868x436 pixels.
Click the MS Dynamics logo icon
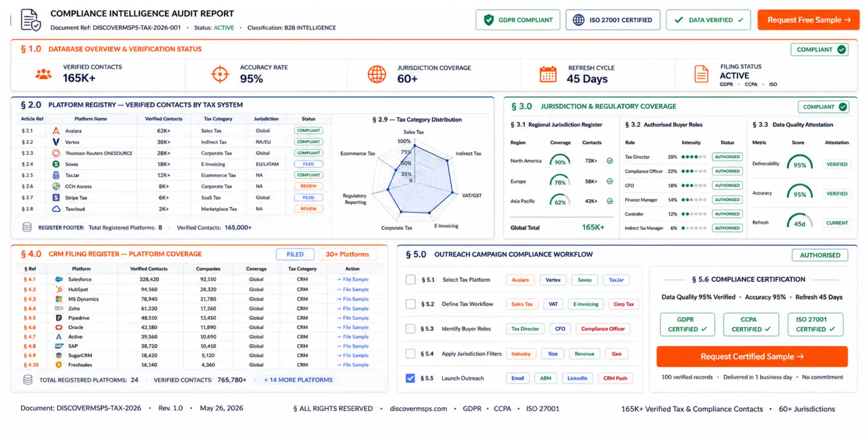[59, 299]
